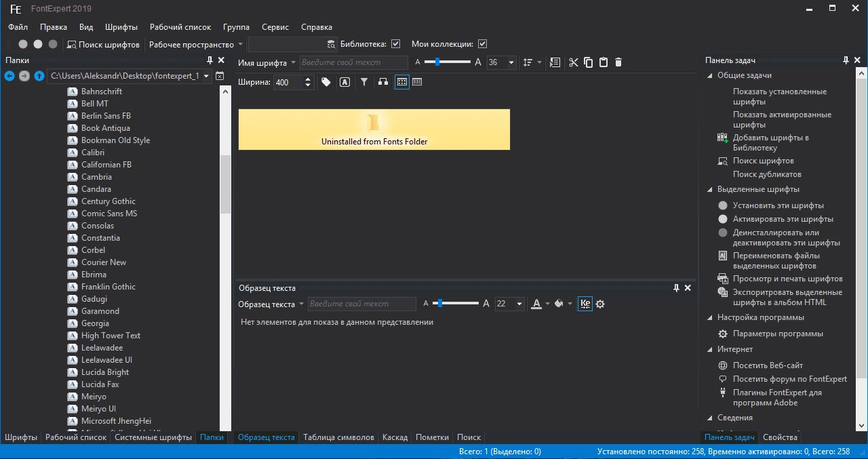Open Параметры программы link
This screenshot has width=868, height=459.
778,334
